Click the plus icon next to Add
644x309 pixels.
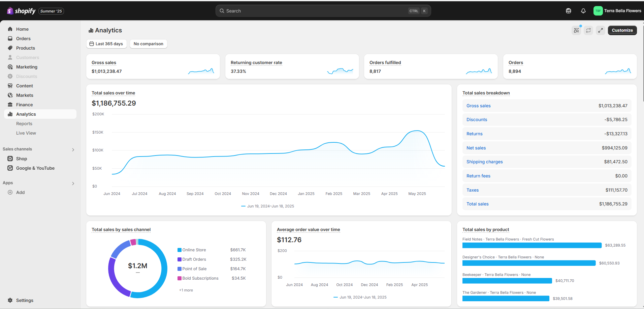click(10, 192)
